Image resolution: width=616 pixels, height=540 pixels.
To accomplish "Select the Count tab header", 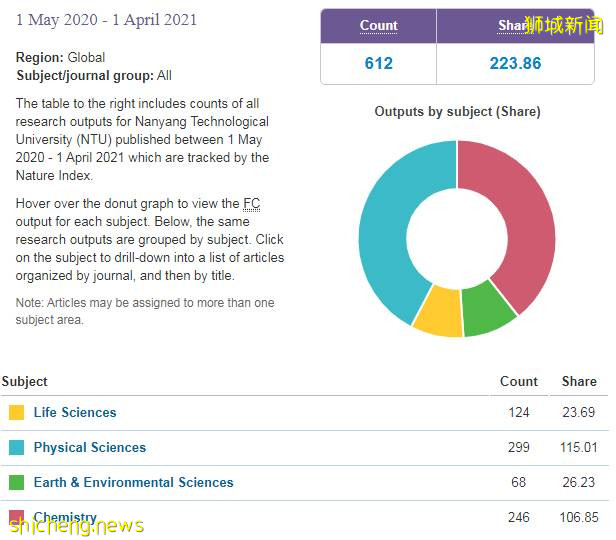I will 378,25.
